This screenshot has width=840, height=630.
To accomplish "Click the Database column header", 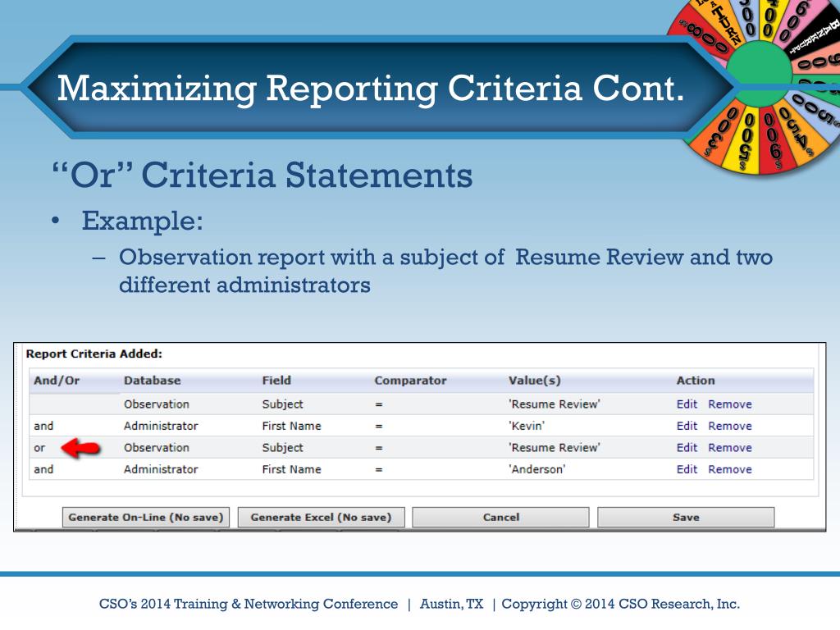I will 152,381.
